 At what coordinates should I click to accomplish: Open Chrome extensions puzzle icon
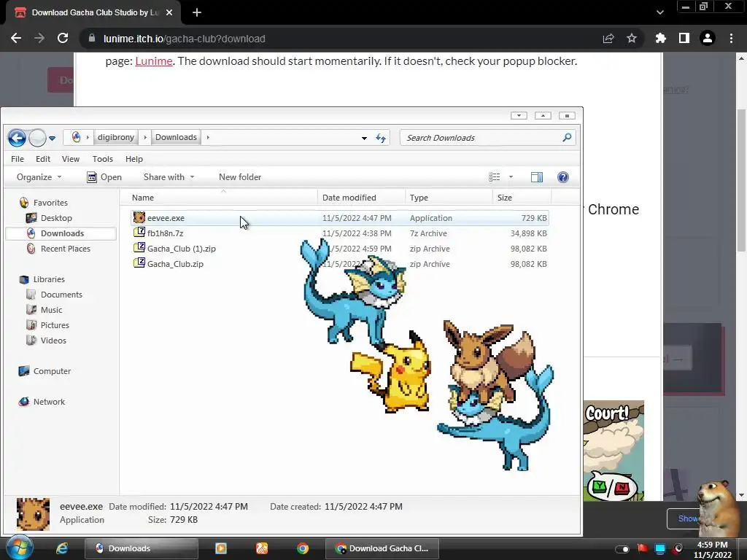pos(661,39)
